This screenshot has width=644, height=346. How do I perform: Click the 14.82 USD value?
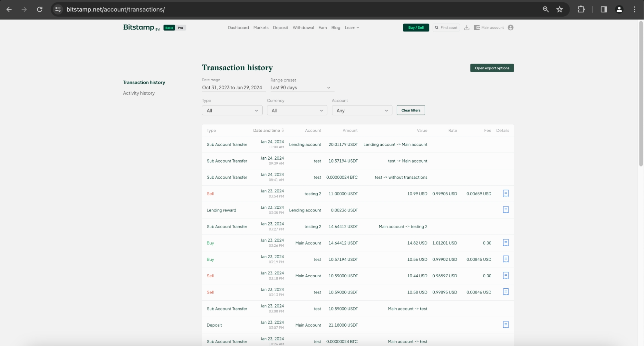click(x=417, y=243)
